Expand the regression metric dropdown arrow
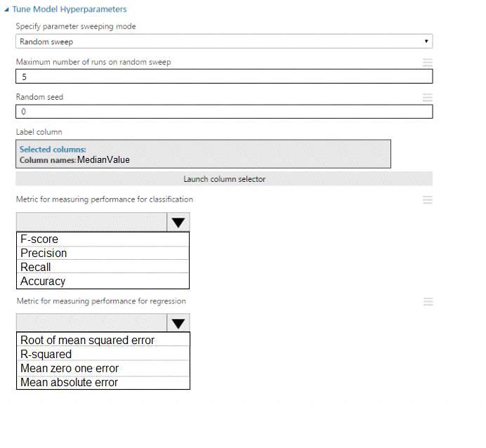 tap(178, 323)
